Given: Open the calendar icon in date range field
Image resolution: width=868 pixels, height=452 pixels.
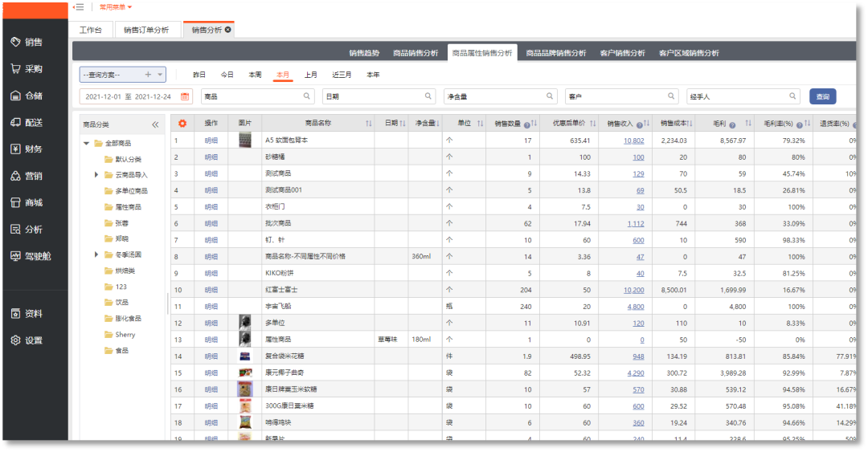Looking at the screenshot, I should tap(185, 96).
